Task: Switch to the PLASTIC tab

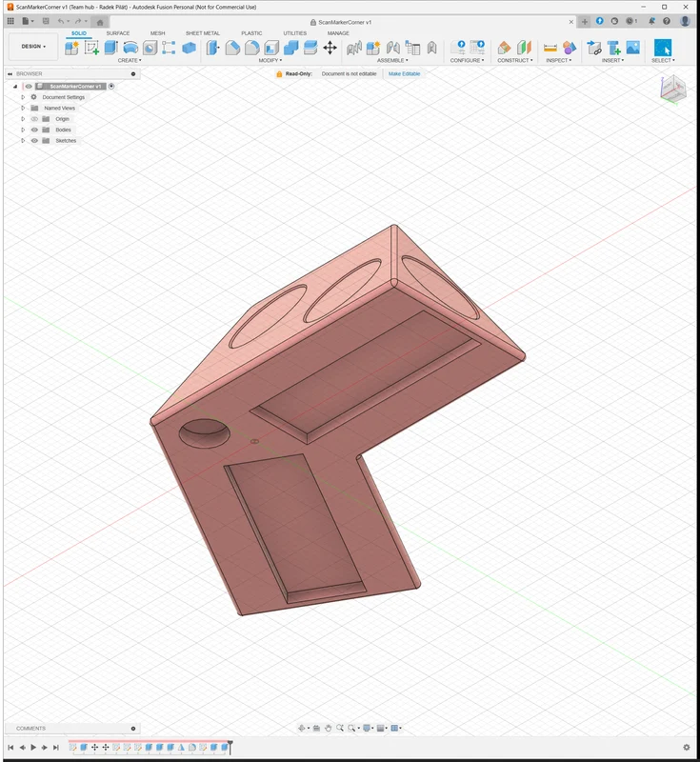Action: click(x=251, y=33)
